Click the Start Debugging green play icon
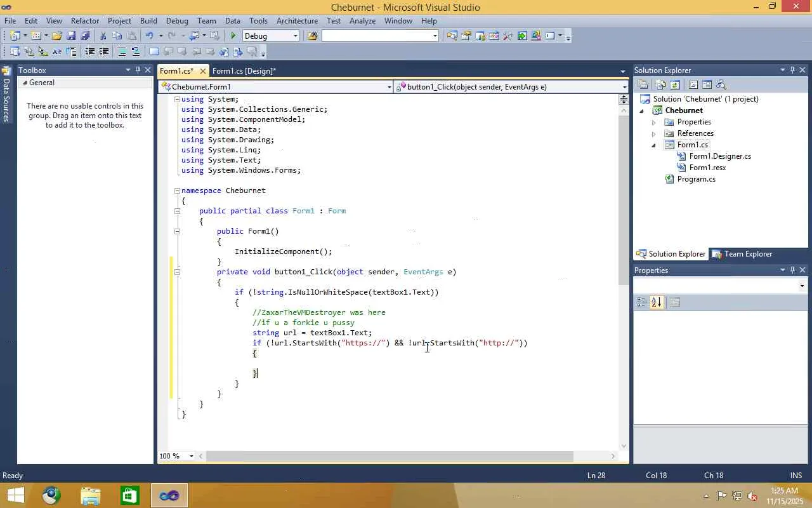 pos(233,36)
